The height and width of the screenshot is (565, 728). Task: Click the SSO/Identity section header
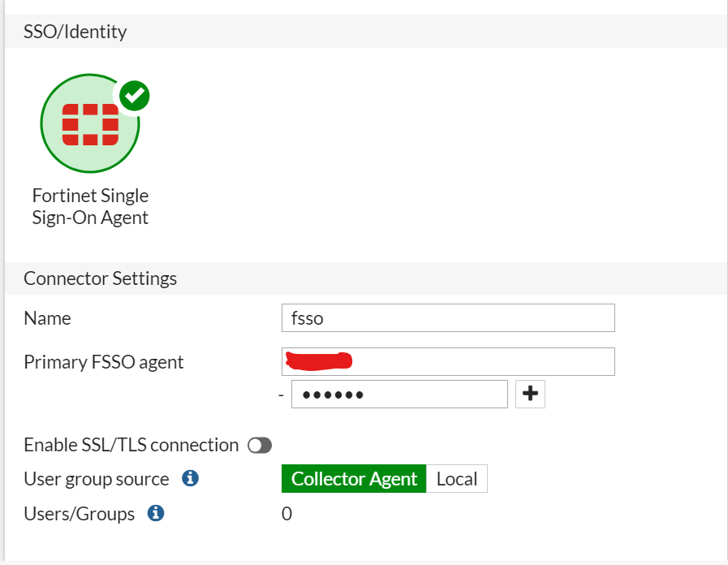75,32
